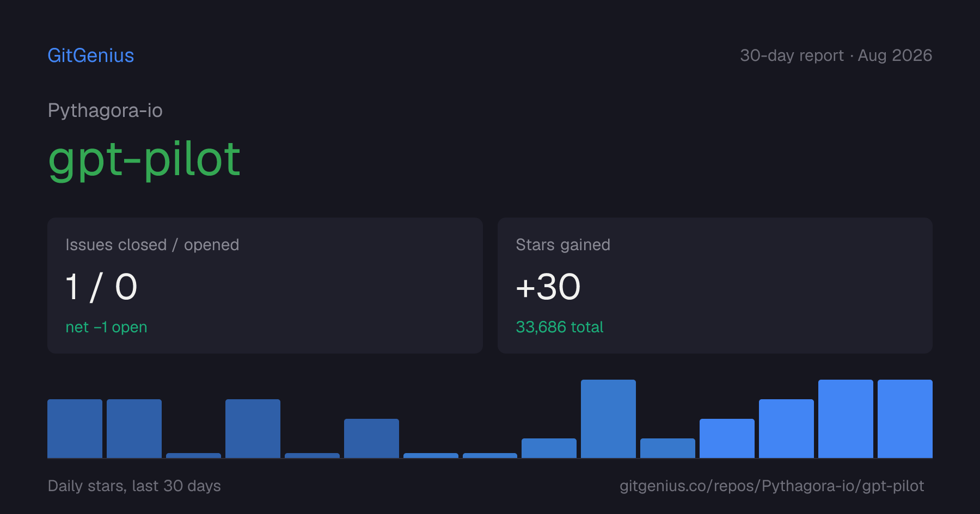Image resolution: width=980 pixels, height=514 pixels.
Task: Click the fourth bar in stars chart
Action: click(253, 429)
